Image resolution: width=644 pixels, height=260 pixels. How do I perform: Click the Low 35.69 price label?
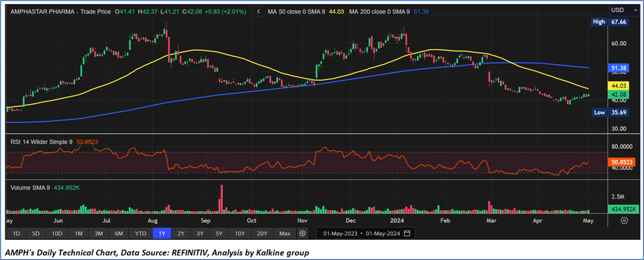[609, 112]
